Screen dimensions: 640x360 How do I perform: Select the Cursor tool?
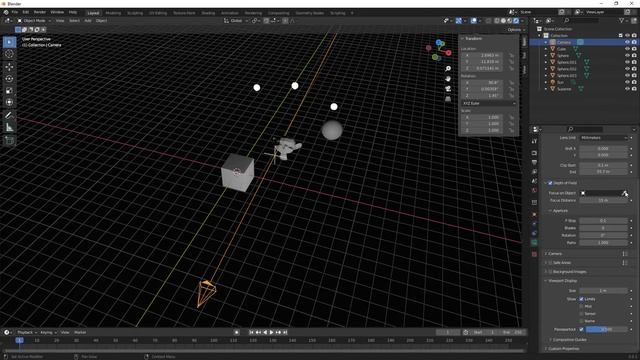click(9, 54)
